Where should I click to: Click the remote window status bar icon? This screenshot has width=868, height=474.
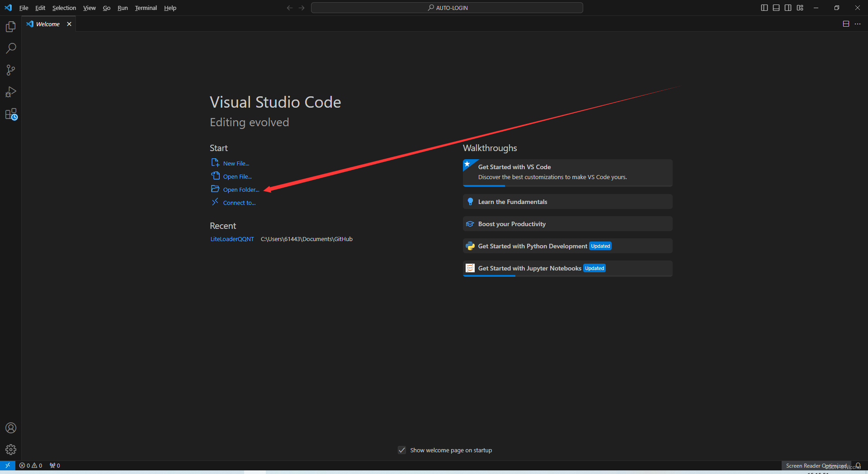pos(8,465)
